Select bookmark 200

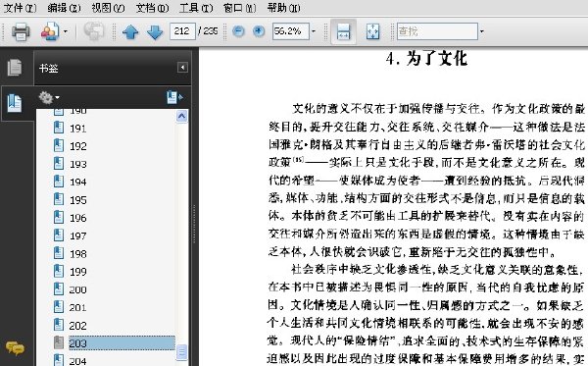[78, 289]
